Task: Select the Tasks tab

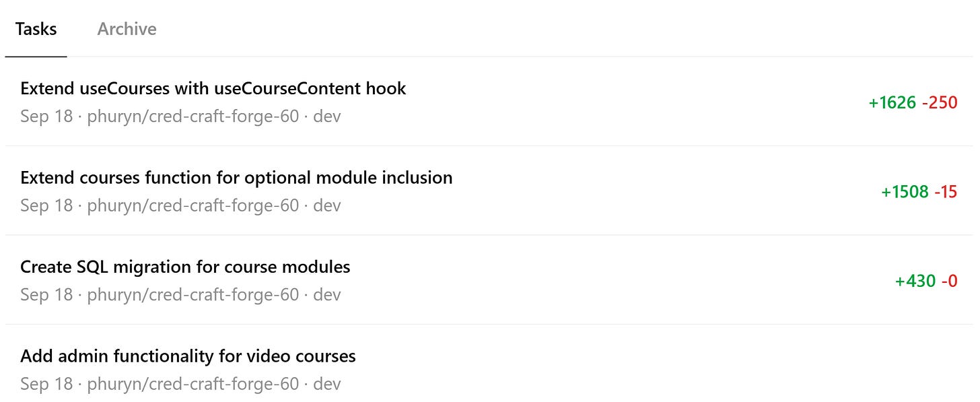Action: click(36, 28)
